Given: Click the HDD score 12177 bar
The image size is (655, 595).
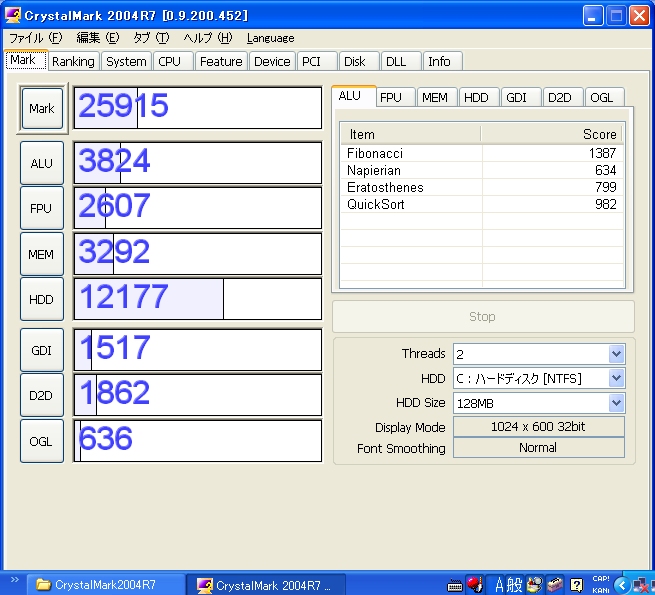Looking at the screenshot, I should pyautogui.click(x=198, y=299).
